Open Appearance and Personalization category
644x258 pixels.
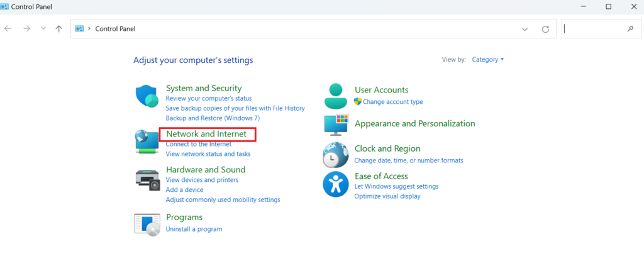(x=415, y=123)
